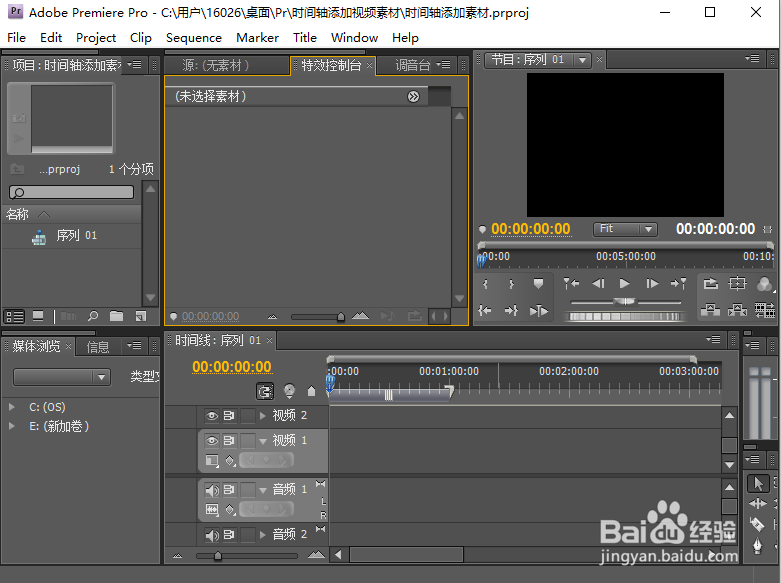Image resolution: width=781 pixels, height=583 pixels.
Task: Select the 序列 01 item in Project panel
Action: [x=76, y=235]
